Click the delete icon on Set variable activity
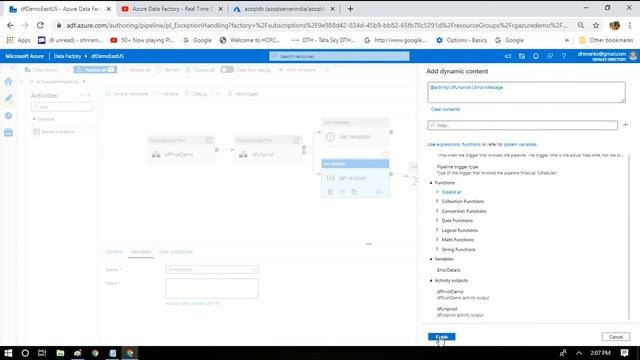 [x=330, y=192]
